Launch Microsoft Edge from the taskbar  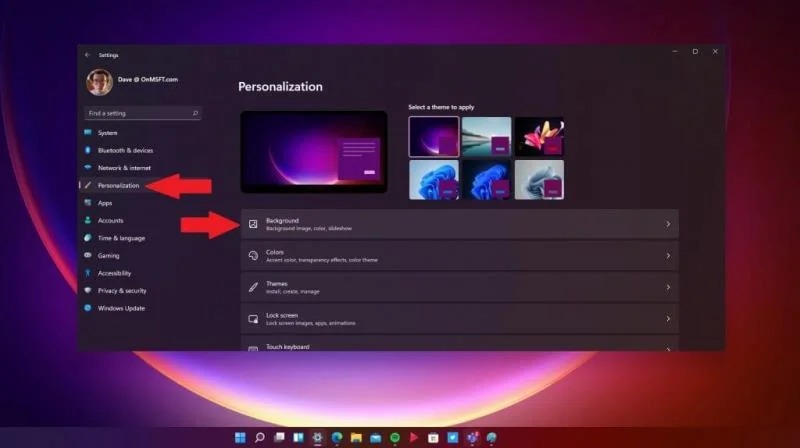(x=337, y=437)
